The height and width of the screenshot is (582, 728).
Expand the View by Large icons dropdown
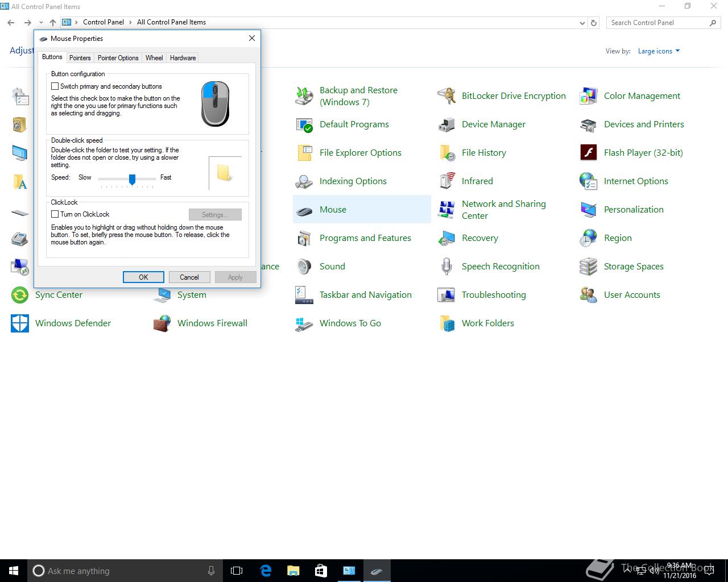pyautogui.click(x=659, y=51)
